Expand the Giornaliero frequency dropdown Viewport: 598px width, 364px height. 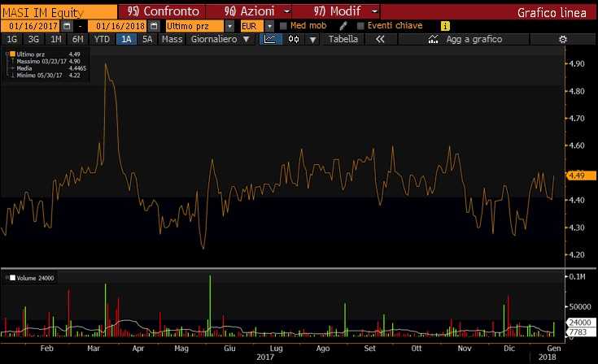click(220, 39)
